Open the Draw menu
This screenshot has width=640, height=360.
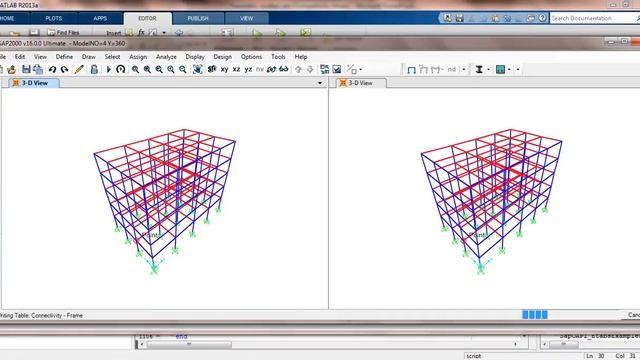pos(89,57)
